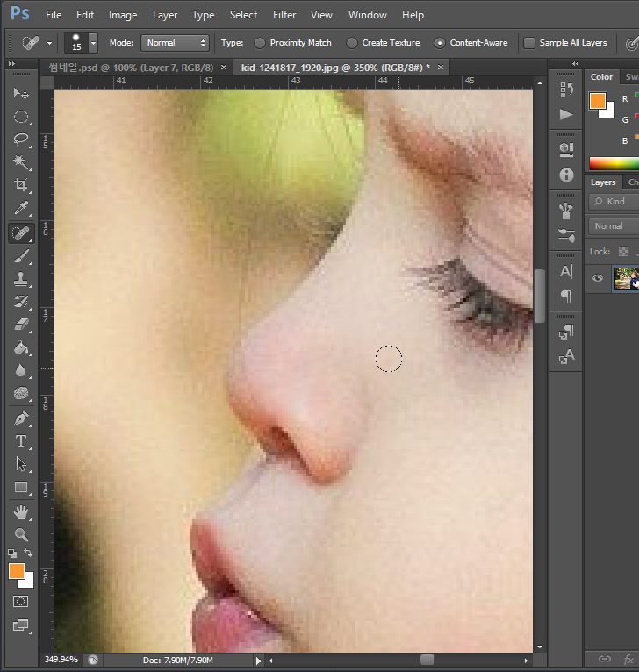Switch to the Layers panel tab
This screenshot has height=672, width=639.
(603, 182)
